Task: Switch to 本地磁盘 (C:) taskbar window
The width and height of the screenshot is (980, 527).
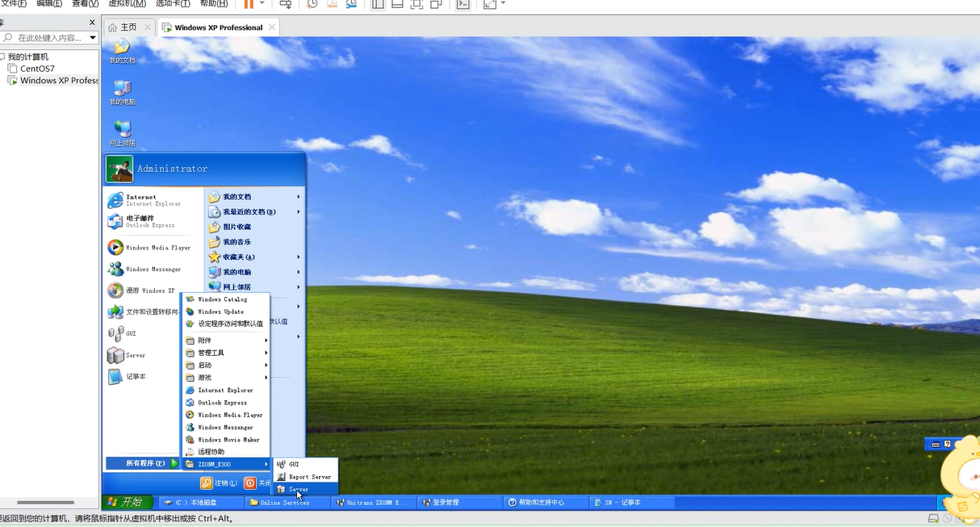Action: pyautogui.click(x=200, y=502)
